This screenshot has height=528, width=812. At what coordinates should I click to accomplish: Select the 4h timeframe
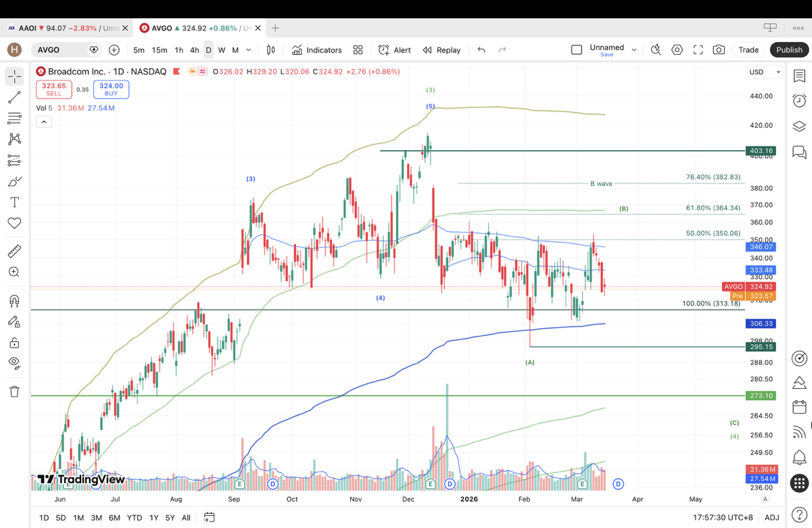[x=194, y=50]
